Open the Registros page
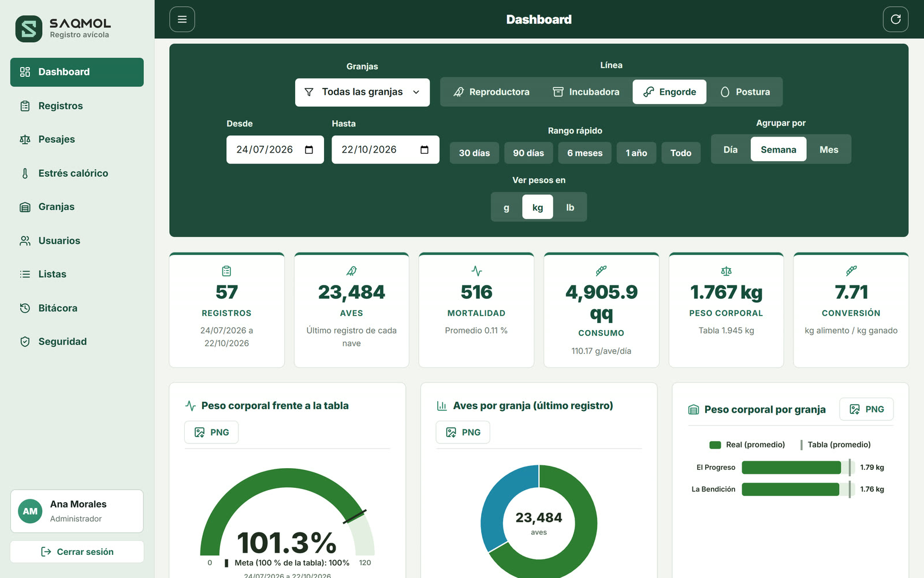The image size is (924, 578). coord(77,106)
